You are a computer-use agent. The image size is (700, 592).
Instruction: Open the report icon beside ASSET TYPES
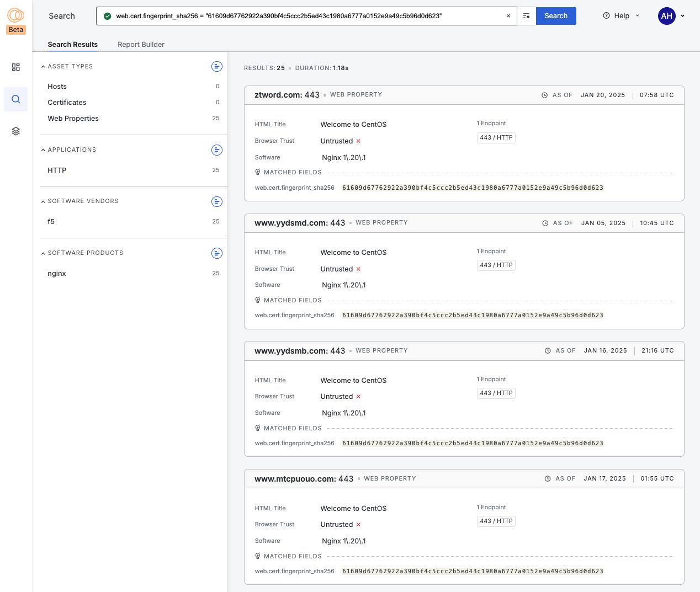216,66
